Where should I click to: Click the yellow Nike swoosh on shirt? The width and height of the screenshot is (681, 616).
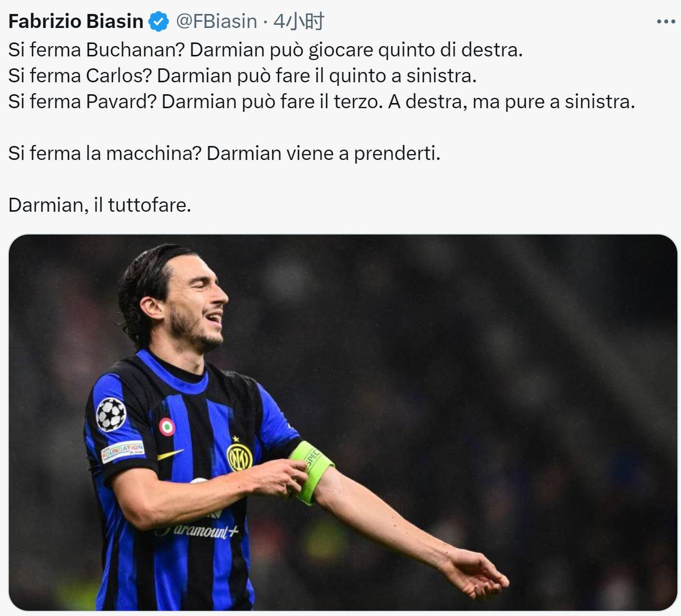(x=170, y=455)
